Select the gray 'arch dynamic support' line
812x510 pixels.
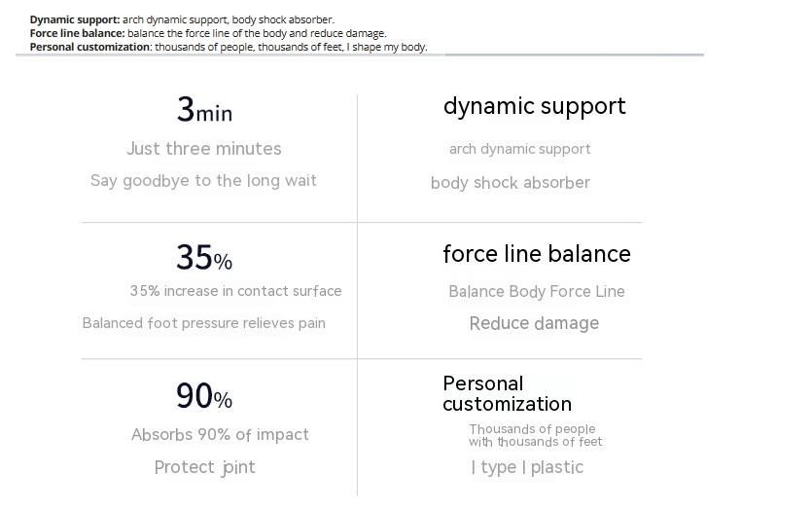pyautogui.click(x=520, y=149)
